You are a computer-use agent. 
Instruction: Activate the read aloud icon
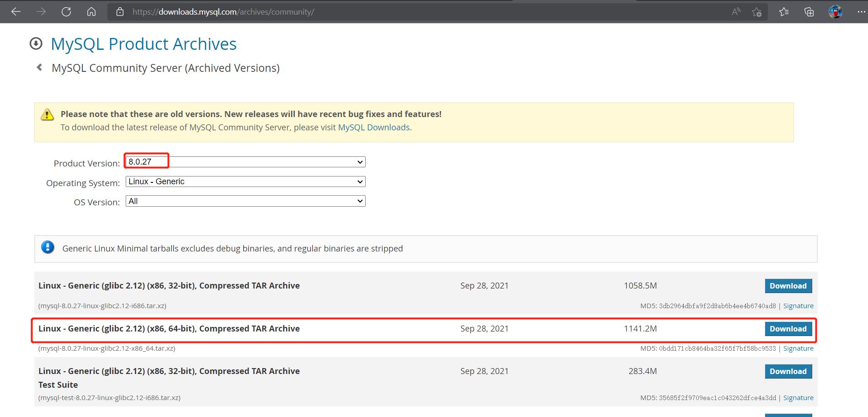736,12
